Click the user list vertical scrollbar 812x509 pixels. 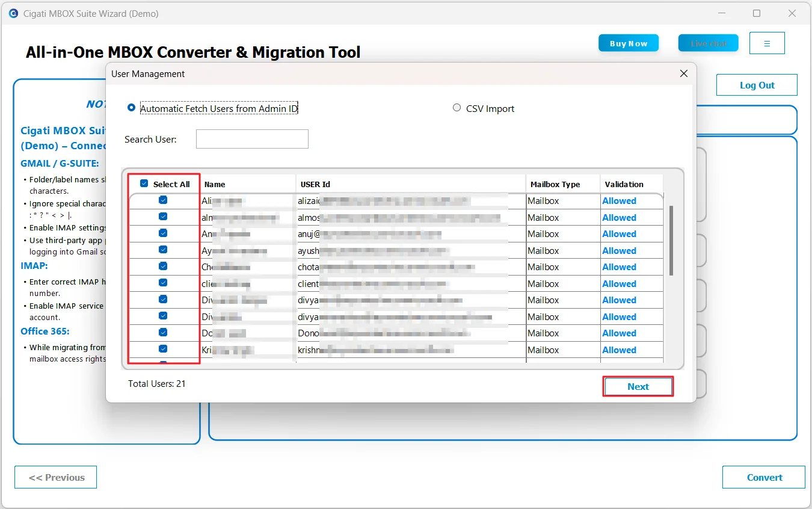(x=671, y=241)
